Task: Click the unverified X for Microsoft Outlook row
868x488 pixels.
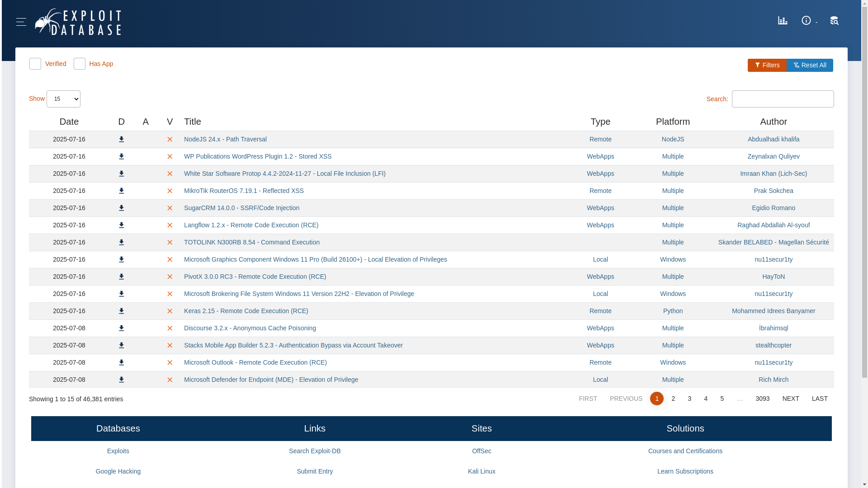Action: [170, 363]
